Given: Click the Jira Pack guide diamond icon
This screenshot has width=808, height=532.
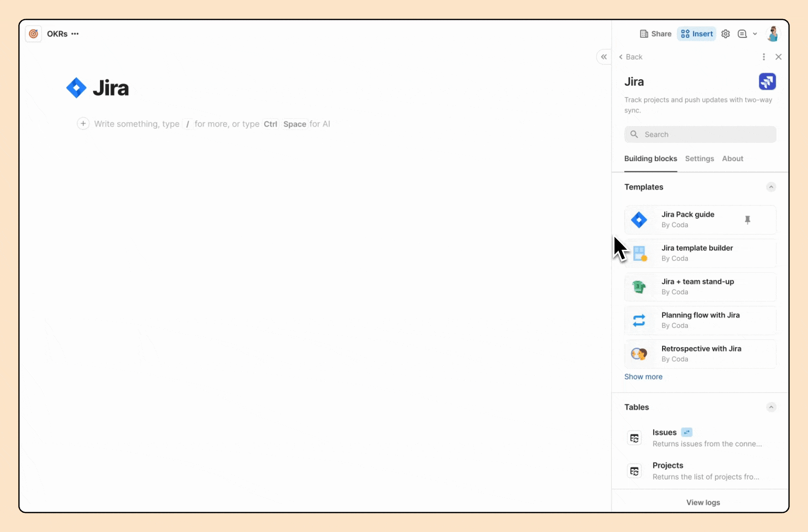Looking at the screenshot, I should pos(639,220).
